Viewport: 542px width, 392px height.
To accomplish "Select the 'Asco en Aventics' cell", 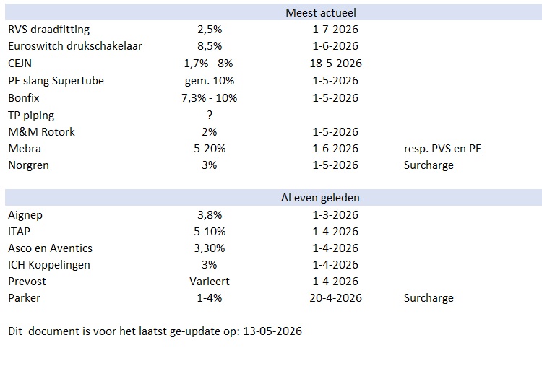I will click(x=50, y=248).
